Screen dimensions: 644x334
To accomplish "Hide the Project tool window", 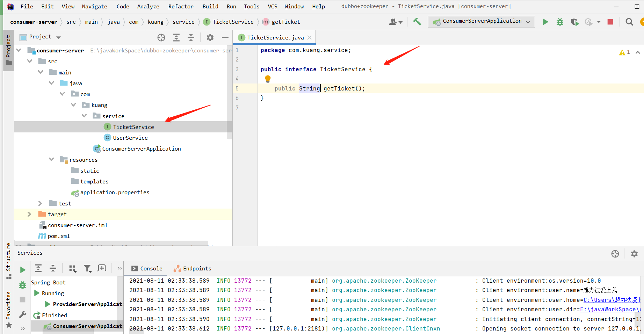I will pyautogui.click(x=225, y=37).
